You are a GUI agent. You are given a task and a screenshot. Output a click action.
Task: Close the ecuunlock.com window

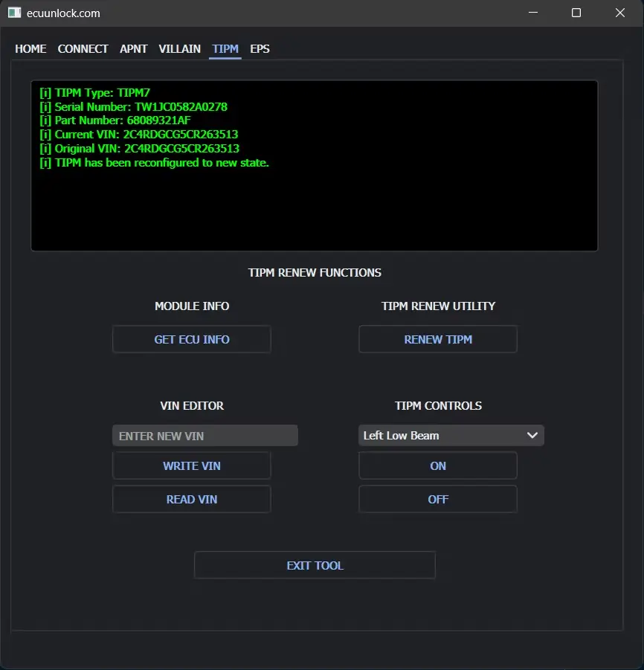click(620, 13)
